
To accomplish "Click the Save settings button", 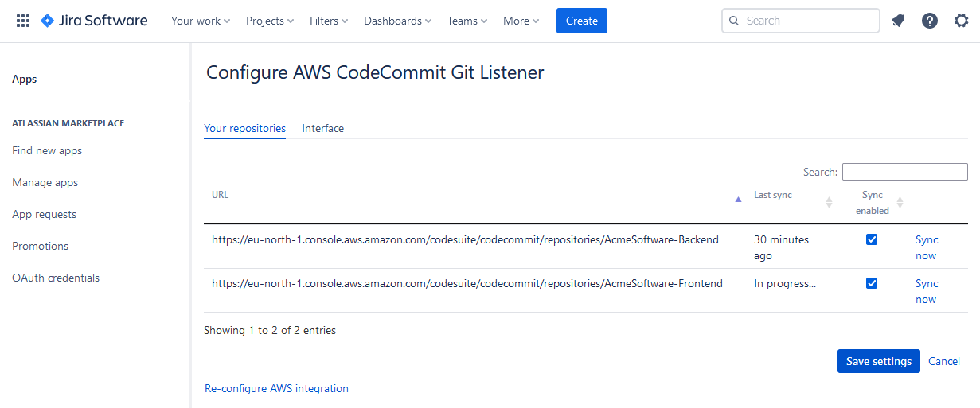I will coord(878,361).
